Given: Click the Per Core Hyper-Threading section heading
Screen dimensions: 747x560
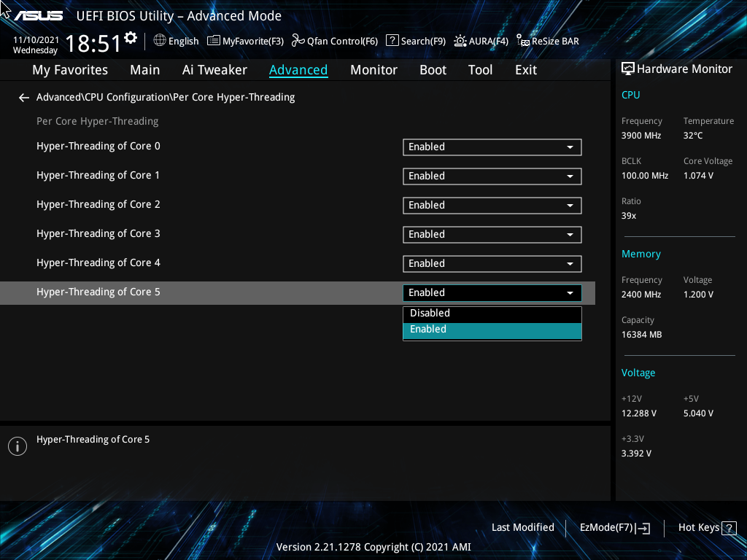Looking at the screenshot, I should coord(97,122).
